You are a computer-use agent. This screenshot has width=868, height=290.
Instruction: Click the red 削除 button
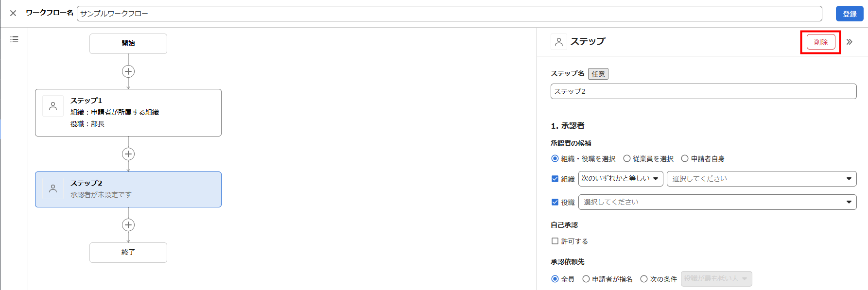[x=820, y=42]
